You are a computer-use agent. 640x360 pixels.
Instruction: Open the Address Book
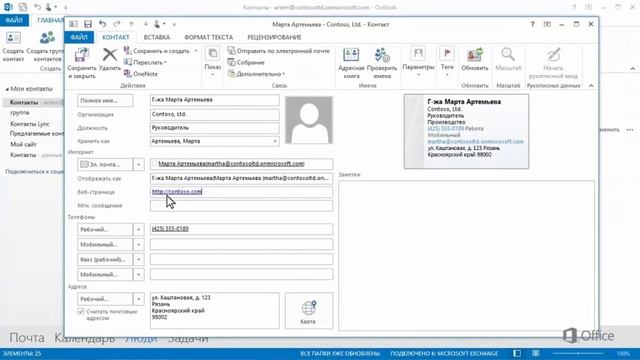click(351, 62)
